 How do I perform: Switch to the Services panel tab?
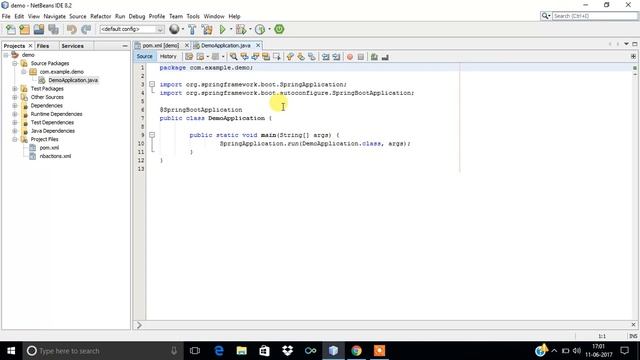[x=72, y=46]
